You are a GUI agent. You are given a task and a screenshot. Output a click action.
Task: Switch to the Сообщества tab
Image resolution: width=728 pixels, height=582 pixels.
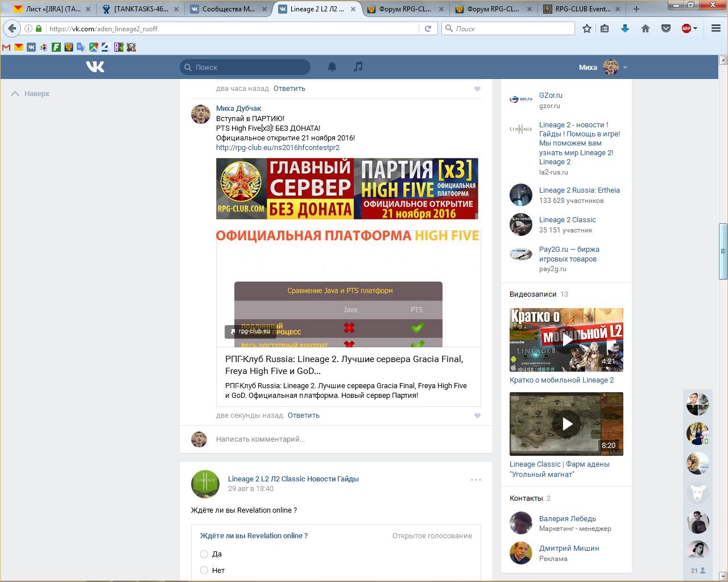coord(228,9)
